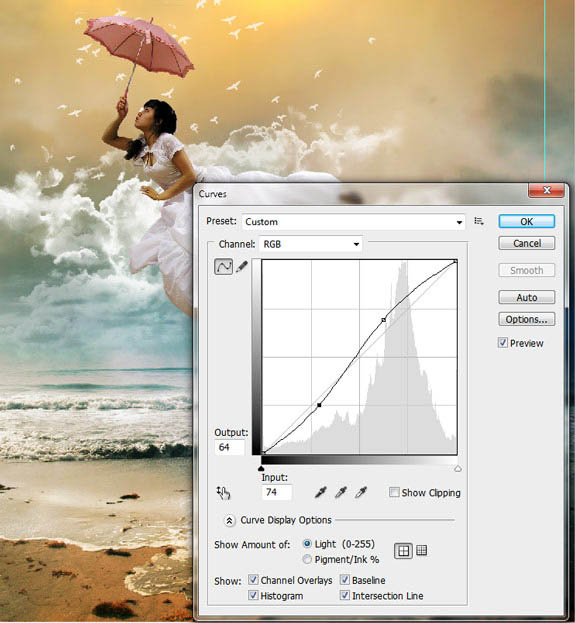Image resolution: width=575 pixels, height=623 pixels.
Task: Click the Input value field
Action: point(277,492)
